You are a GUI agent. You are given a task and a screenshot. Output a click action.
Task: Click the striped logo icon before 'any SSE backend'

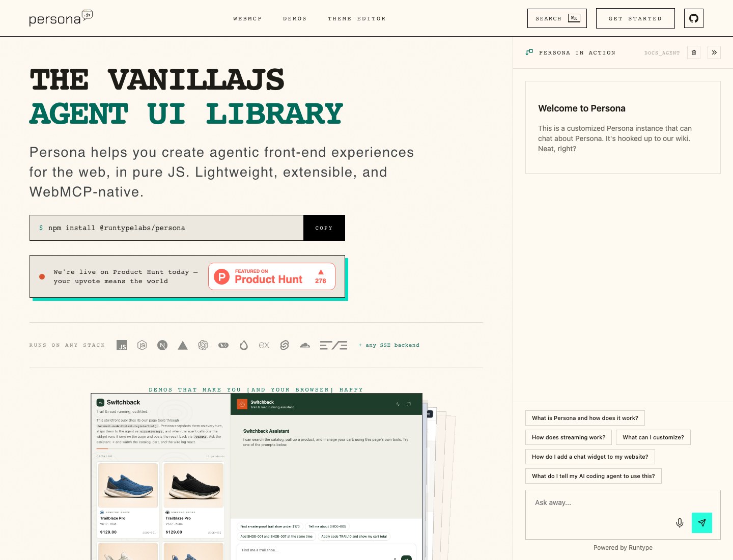tap(333, 345)
